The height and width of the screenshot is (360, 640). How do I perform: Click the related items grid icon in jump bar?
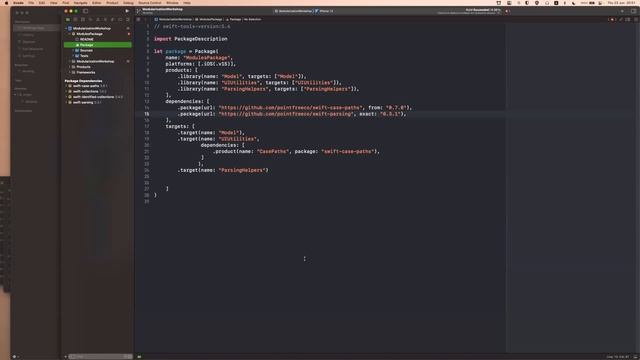pos(138,19)
